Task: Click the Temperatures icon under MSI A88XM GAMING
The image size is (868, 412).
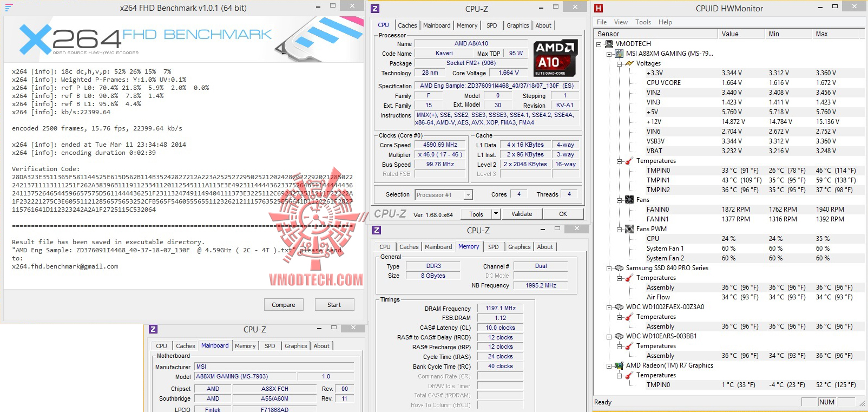Action: 629,161
